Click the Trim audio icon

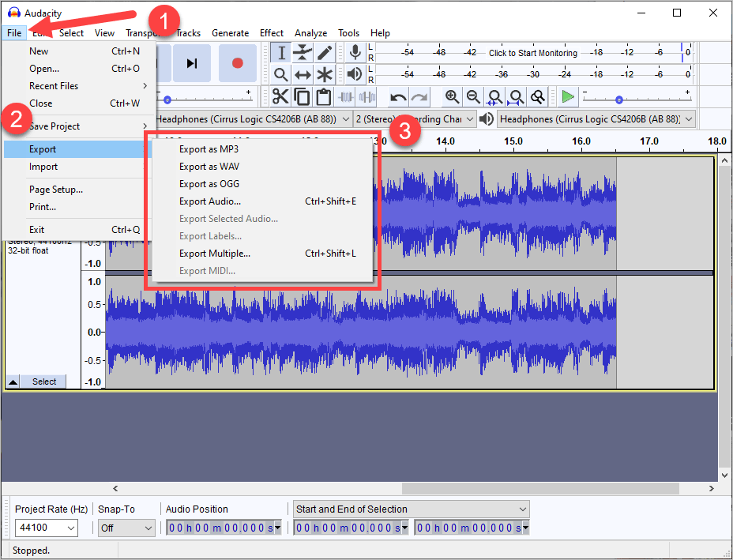[x=345, y=97]
